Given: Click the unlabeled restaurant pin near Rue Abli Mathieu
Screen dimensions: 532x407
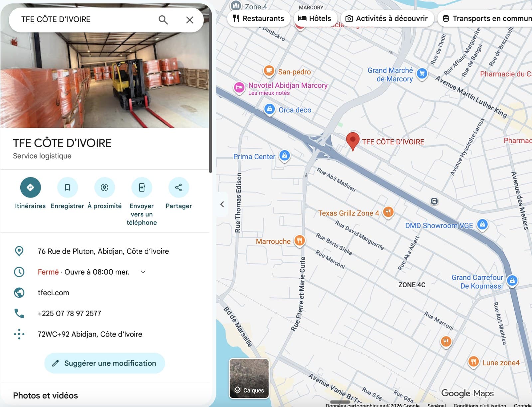Looking at the screenshot, I should tap(446, 341).
